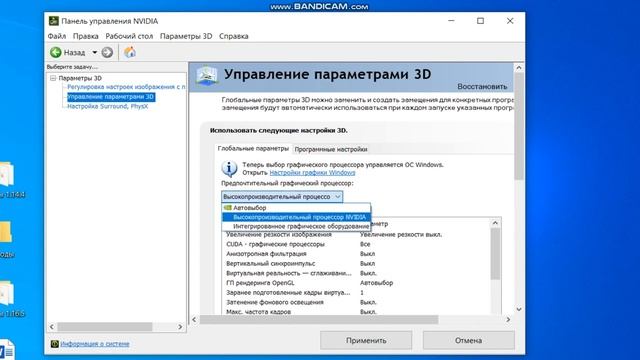The image size is (640, 360).
Task: Choose Автовыбор in dropdown list
Action: tap(296, 208)
